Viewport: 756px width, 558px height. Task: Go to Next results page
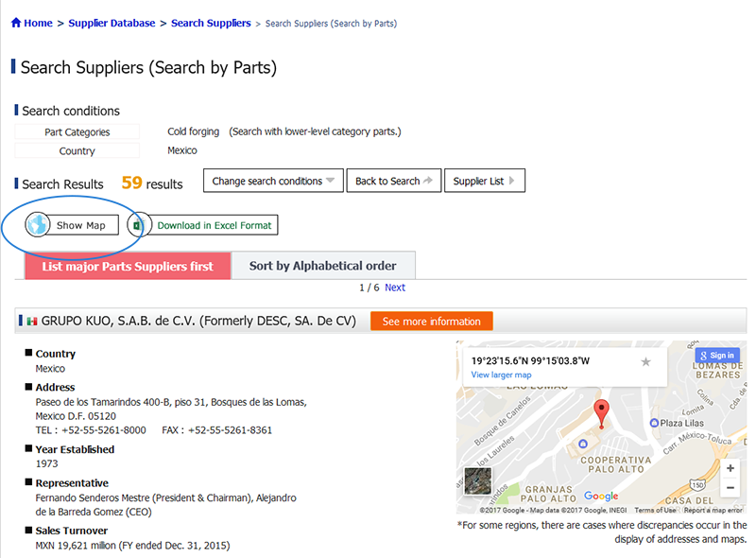[395, 288]
